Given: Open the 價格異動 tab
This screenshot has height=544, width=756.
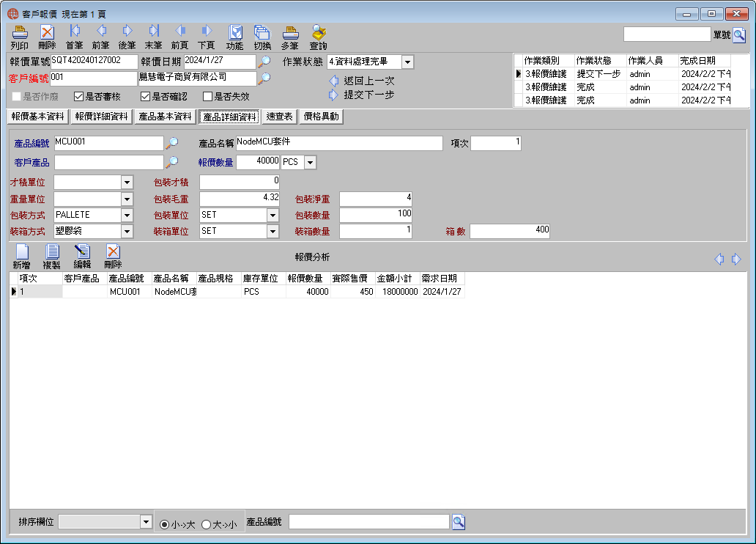Looking at the screenshot, I should [321, 117].
